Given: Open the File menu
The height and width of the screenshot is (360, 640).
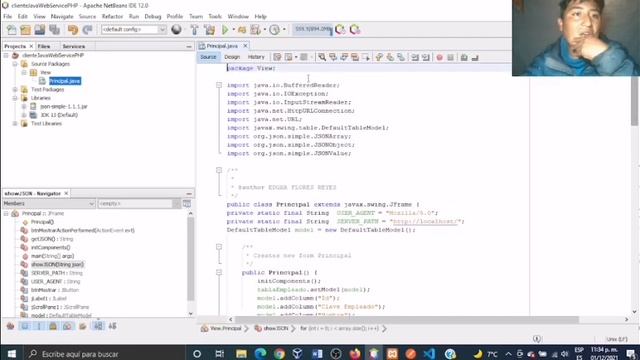Looking at the screenshot, I should pyautogui.click(x=7, y=16).
